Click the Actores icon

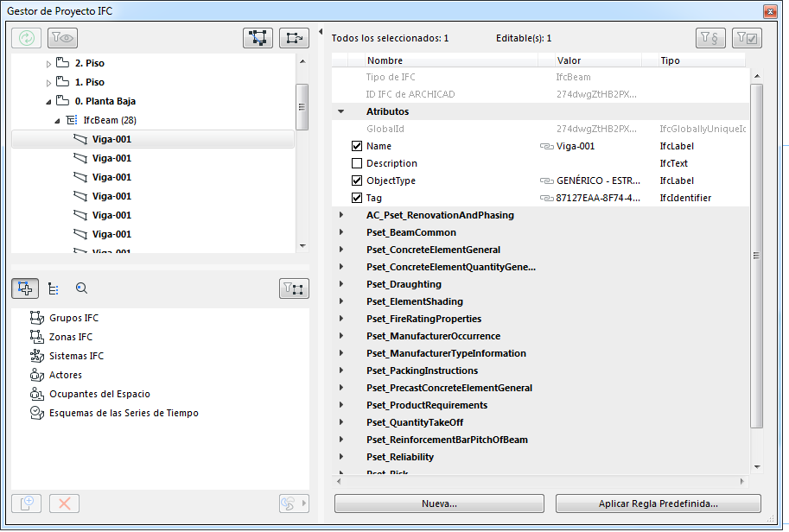click(x=37, y=375)
